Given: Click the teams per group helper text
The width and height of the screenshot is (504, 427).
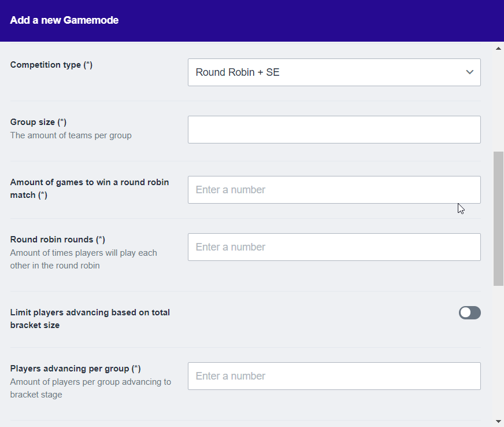Looking at the screenshot, I should tap(71, 135).
